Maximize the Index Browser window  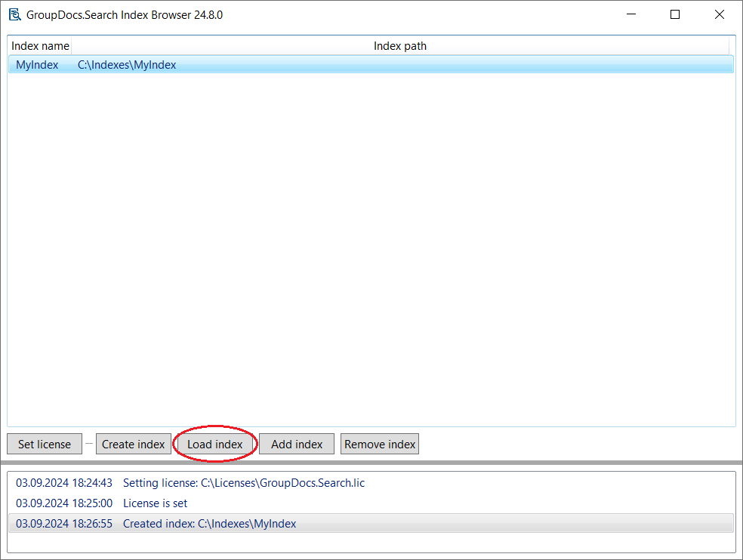point(675,14)
